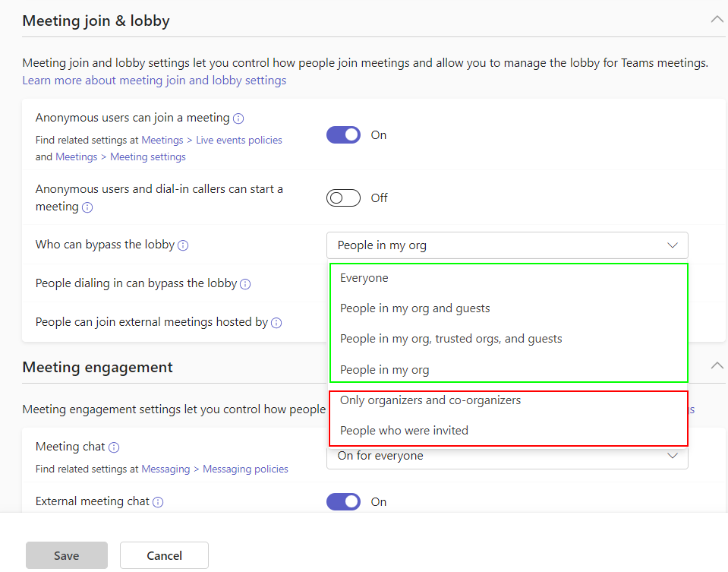This screenshot has width=728, height=572.
Task: Disable the External meeting chat toggle
Action: [343, 502]
